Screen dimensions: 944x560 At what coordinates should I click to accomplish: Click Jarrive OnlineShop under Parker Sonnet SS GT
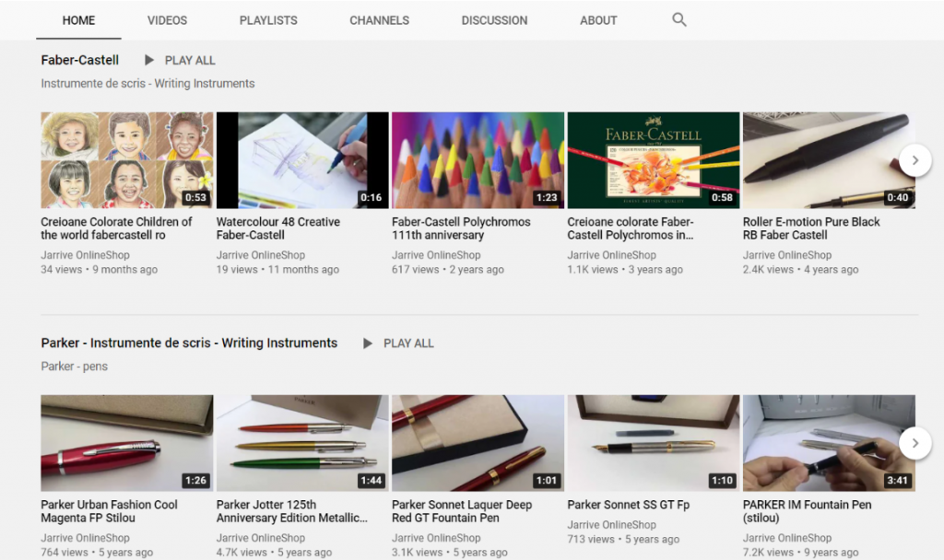point(612,525)
